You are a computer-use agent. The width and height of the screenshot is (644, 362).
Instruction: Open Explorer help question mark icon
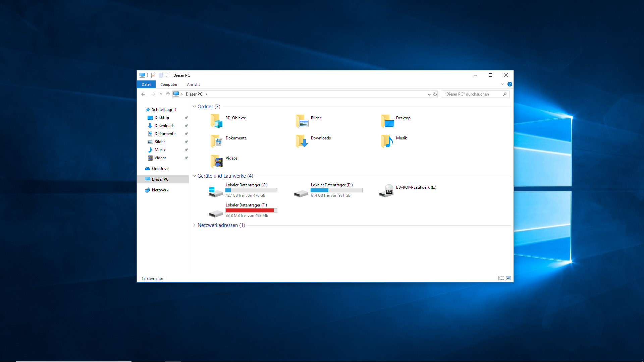[509, 84]
